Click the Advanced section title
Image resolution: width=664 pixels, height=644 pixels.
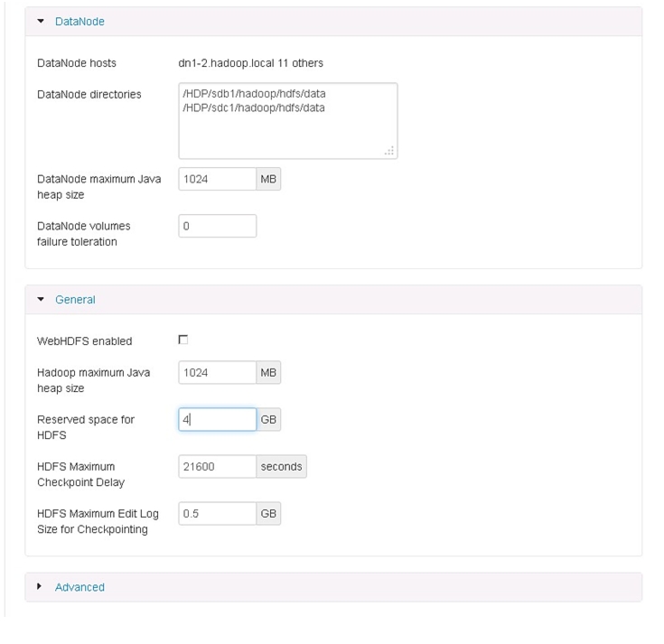[79, 587]
